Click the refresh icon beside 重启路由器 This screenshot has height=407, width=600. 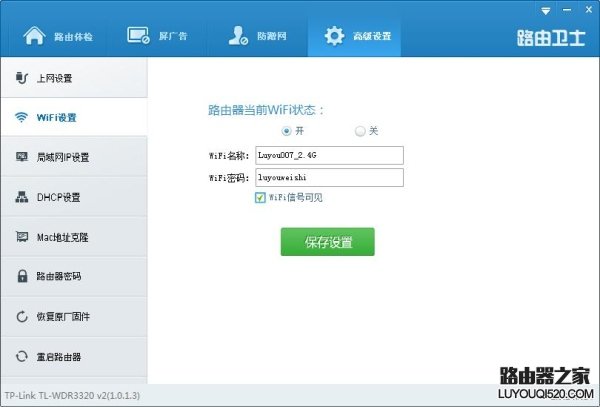tap(22, 357)
